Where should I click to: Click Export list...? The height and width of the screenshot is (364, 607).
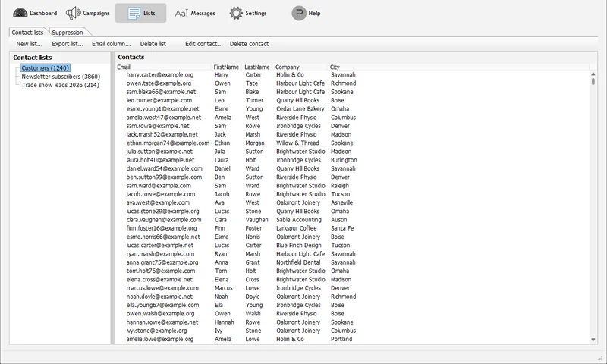coord(68,44)
